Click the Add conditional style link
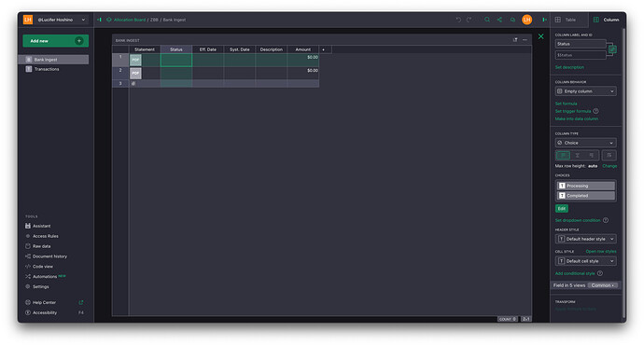The image size is (644, 346). tap(575, 273)
